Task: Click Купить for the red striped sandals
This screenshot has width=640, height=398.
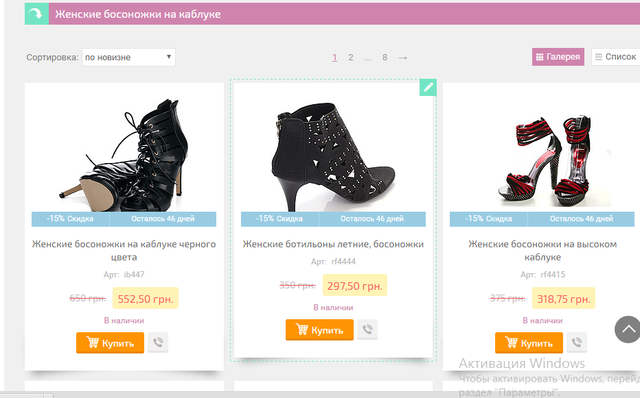Action: click(x=529, y=342)
